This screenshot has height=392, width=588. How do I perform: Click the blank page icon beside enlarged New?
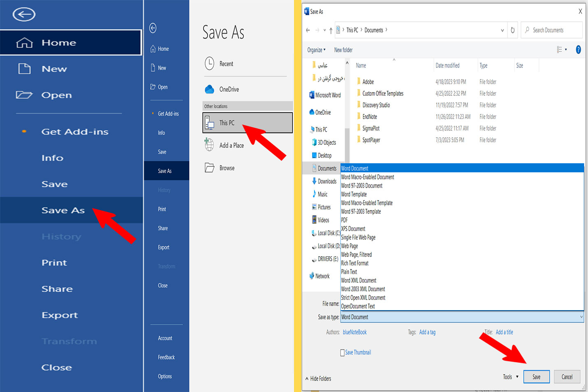24,68
